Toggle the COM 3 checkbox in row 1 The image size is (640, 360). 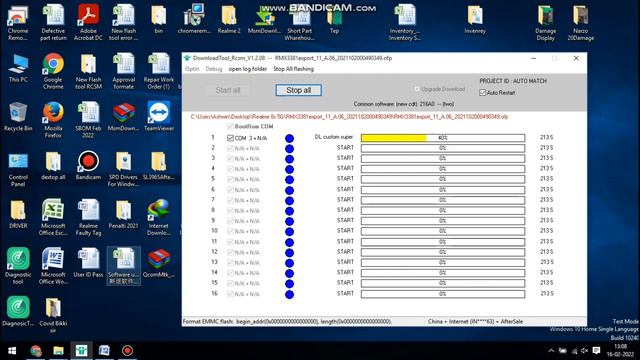(x=230, y=138)
